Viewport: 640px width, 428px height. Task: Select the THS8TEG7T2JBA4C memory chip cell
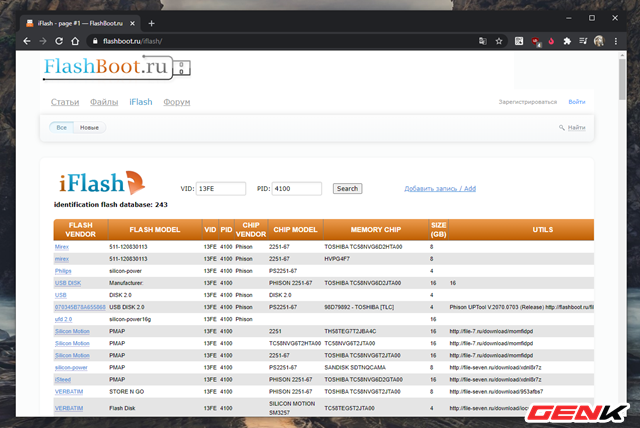350,331
